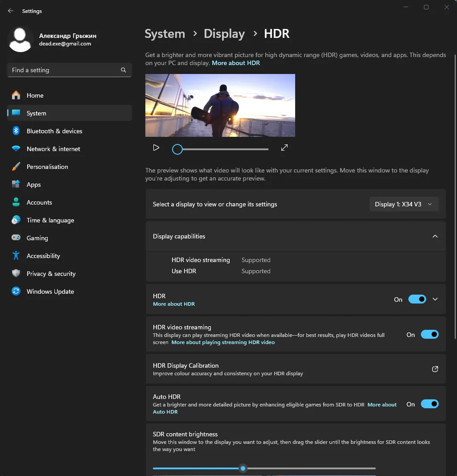
Task: Open the Display 1: X34 V3 dropdown
Action: [x=403, y=204]
